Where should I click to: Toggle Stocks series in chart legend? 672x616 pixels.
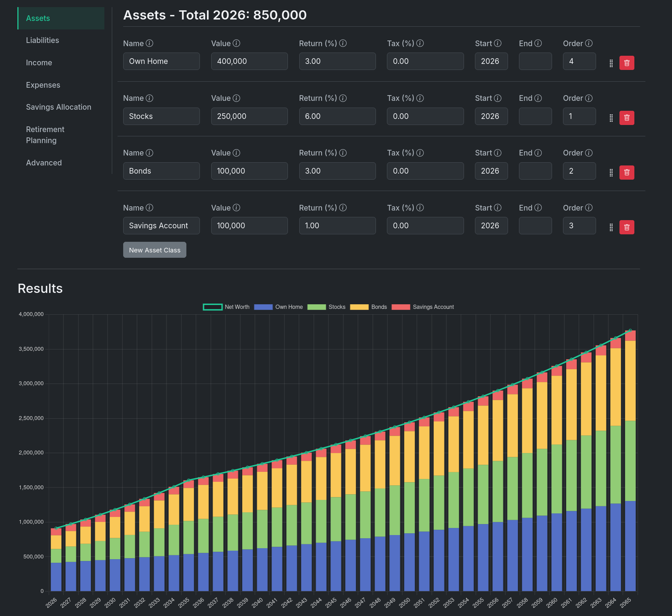click(326, 307)
